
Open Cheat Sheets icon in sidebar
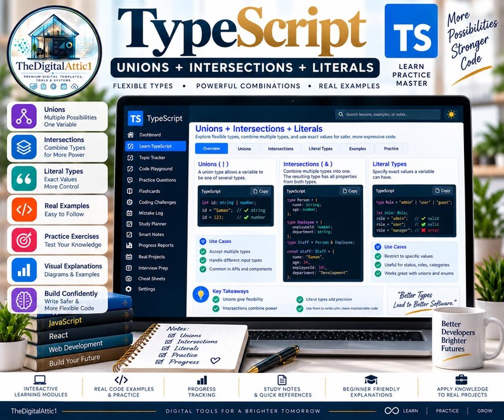(x=129, y=279)
